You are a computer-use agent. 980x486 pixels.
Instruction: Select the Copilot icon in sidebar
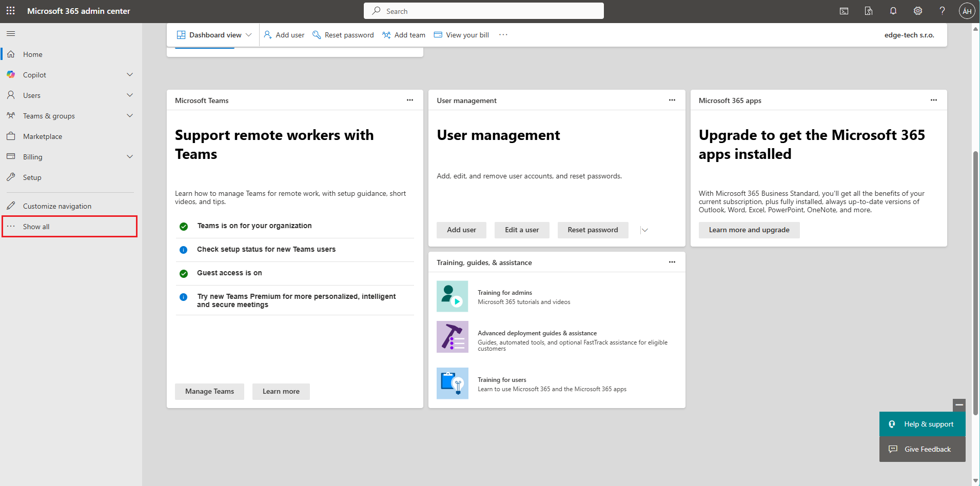pyautogui.click(x=11, y=74)
